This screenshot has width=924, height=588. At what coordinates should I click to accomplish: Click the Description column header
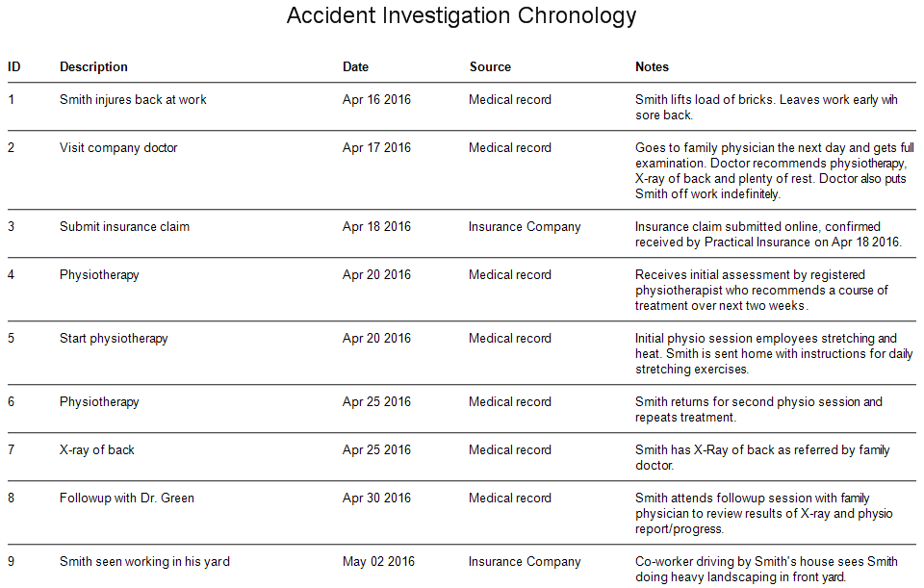coord(93,67)
